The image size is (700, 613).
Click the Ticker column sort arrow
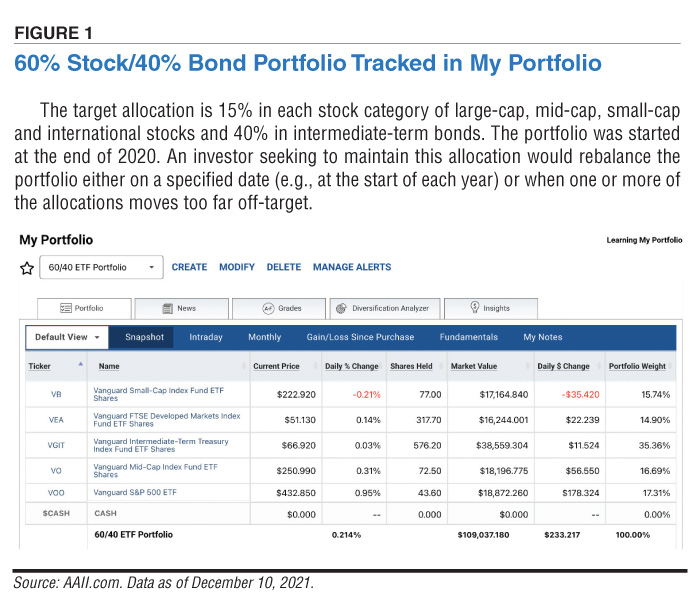[x=80, y=364]
